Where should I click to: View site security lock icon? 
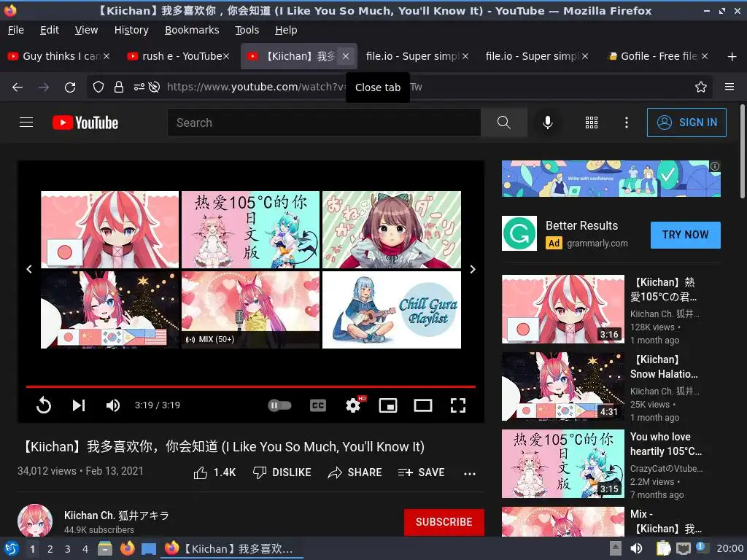coord(119,87)
